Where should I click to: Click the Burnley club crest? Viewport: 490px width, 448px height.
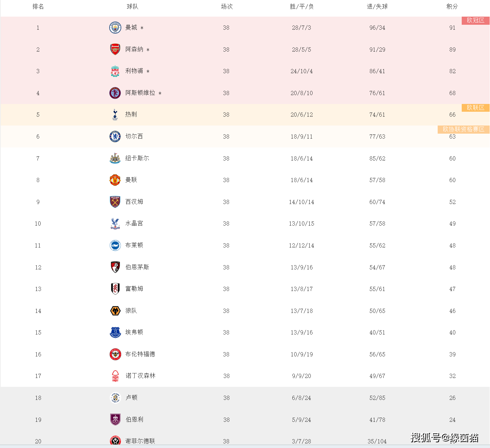point(115,420)
